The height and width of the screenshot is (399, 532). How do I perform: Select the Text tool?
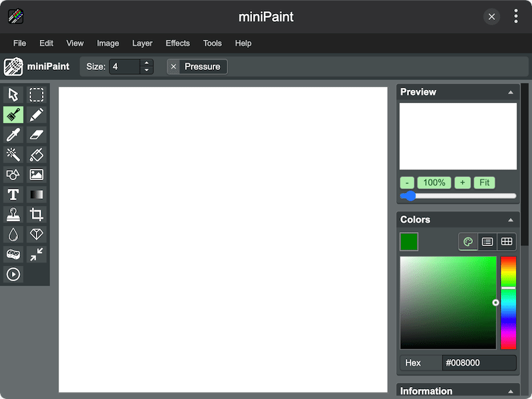13,195
